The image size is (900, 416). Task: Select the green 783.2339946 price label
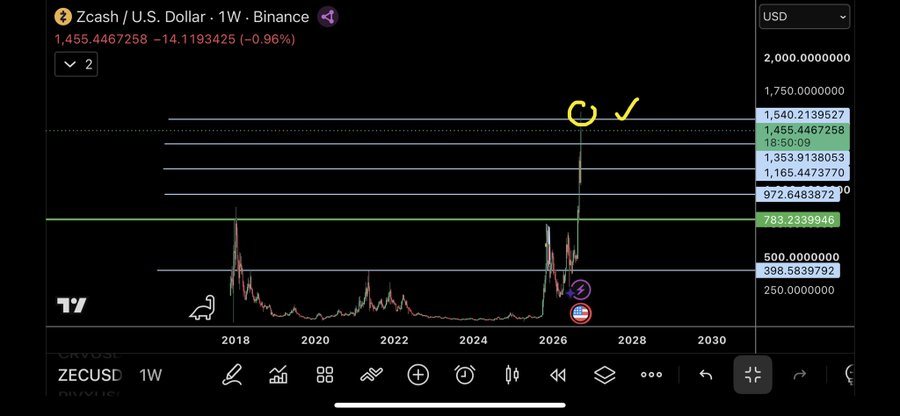(798, 220)
